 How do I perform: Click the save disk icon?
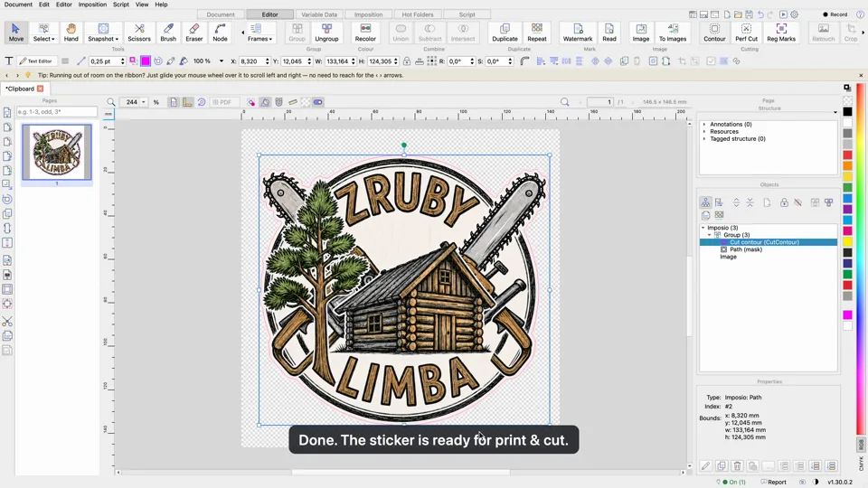tap(749, 14)
